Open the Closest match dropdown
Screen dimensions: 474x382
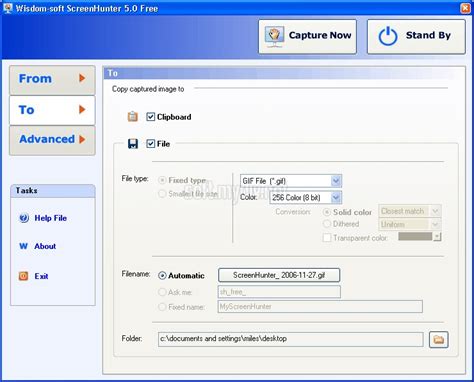pyautogui.click(x=410, y=211)
